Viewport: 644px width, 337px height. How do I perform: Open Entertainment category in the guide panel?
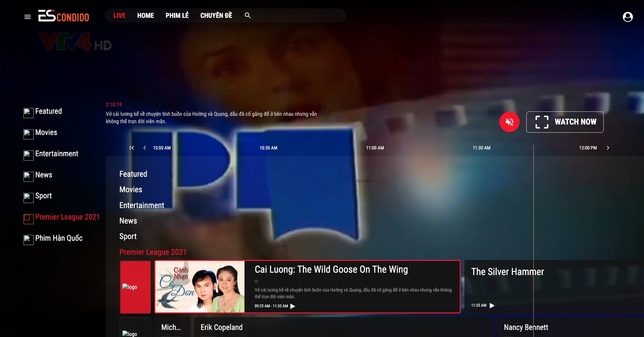pos(142,205)
